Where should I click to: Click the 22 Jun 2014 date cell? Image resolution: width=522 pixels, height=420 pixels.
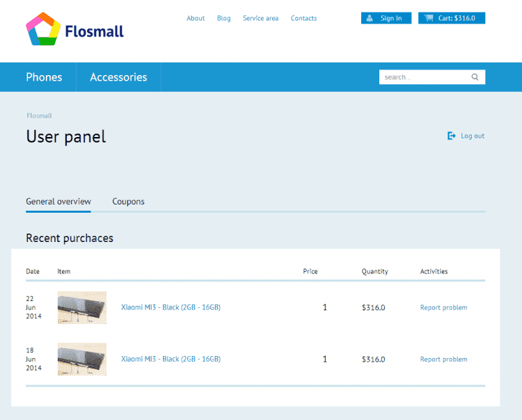pyautogui.click(x=33, y=307)
